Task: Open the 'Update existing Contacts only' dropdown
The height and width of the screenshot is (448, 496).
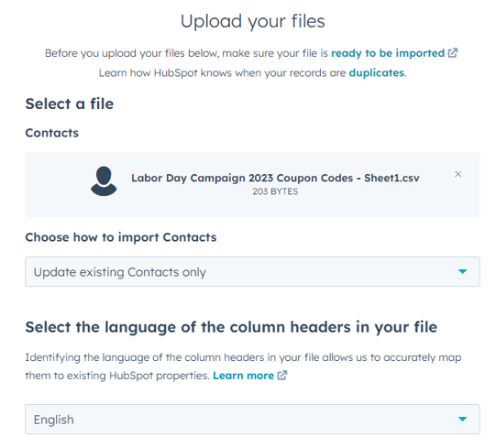Action: click(252, 272)
